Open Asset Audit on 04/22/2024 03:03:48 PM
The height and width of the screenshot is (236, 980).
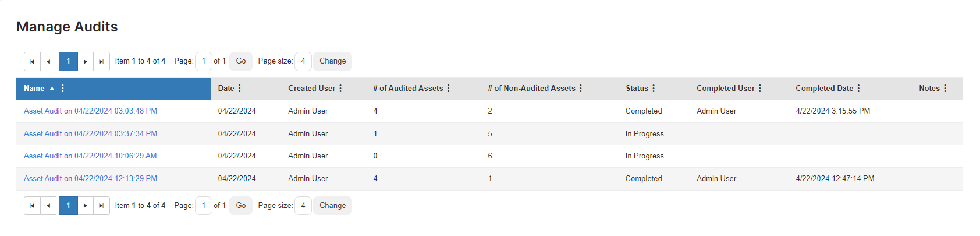(90, 111)
